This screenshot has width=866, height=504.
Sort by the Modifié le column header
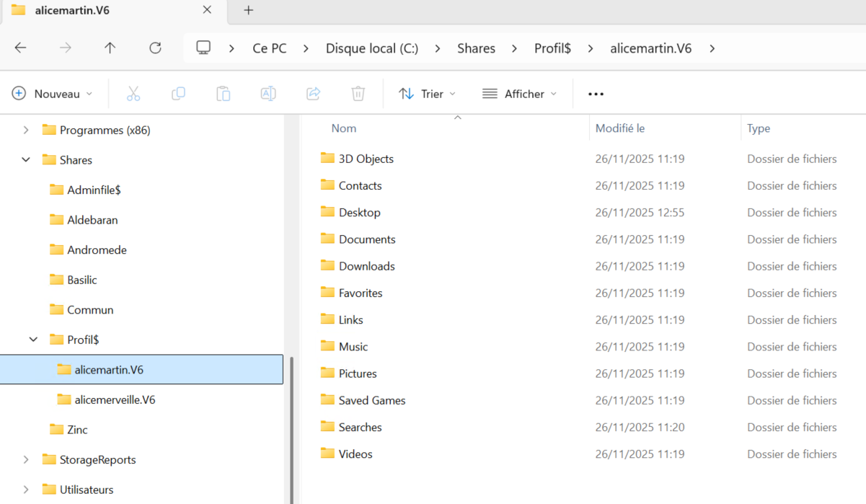pyautogui.click(x=620, y=128)
